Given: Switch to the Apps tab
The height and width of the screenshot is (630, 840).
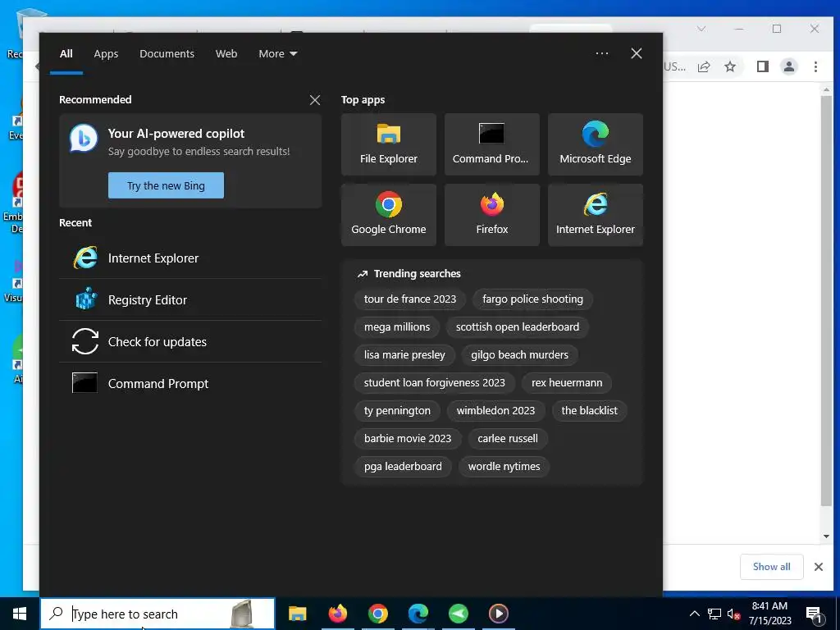Looking at the screenshot, I should (x=106, y=53).
